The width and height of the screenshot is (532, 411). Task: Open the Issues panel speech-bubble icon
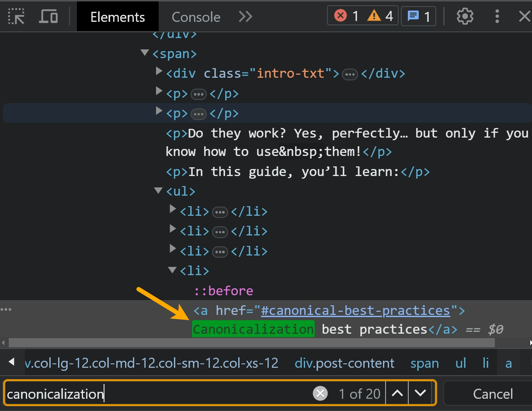coord(413,15)
